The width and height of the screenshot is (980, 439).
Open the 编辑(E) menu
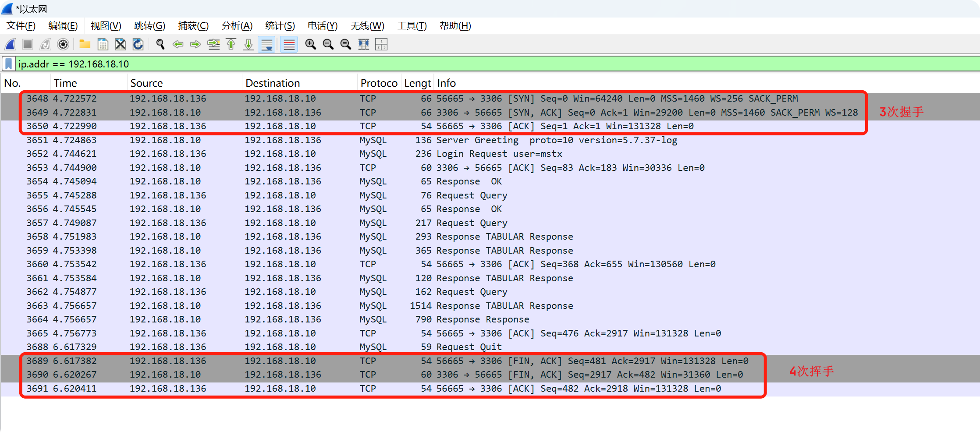click(x=63, y=26)
